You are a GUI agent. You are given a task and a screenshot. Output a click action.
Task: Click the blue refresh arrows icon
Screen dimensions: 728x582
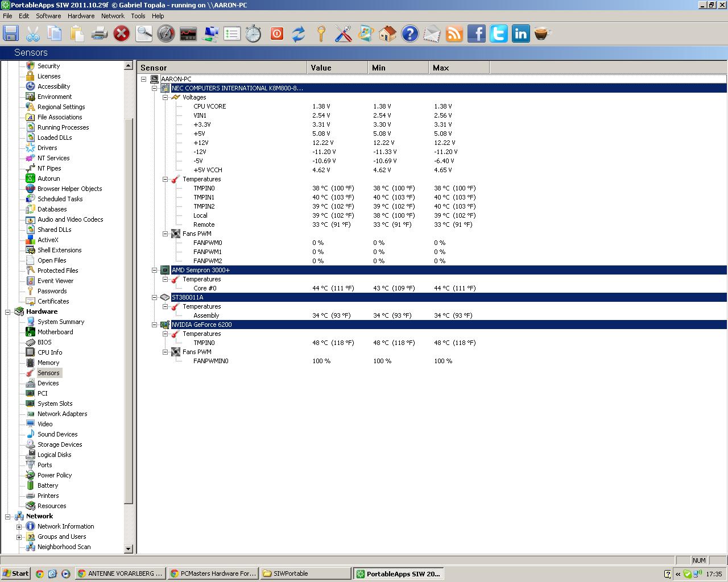[x=299, y=34]
